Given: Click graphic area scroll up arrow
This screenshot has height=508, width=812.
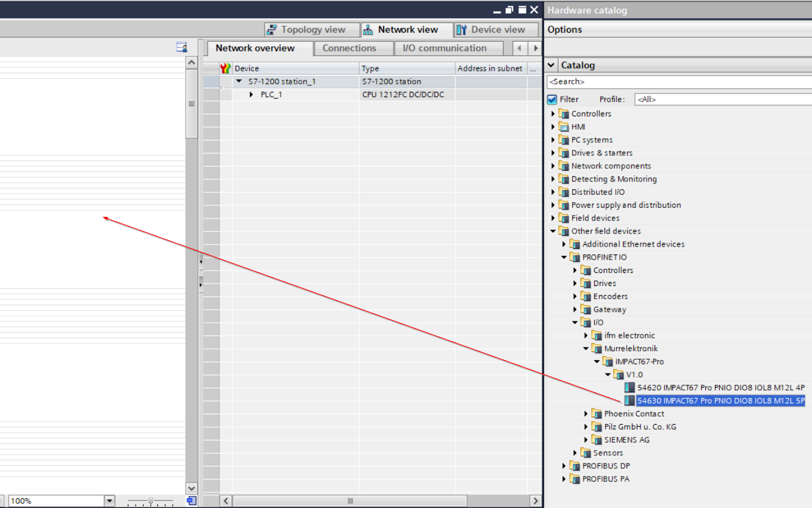Looking at the screenshot, I should tap(191, 62).
